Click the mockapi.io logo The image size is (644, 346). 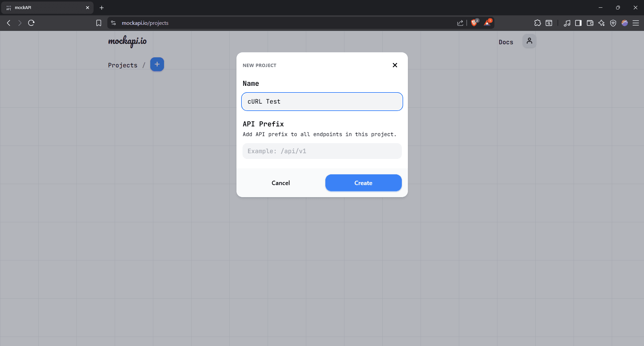(x=127, y=41)
